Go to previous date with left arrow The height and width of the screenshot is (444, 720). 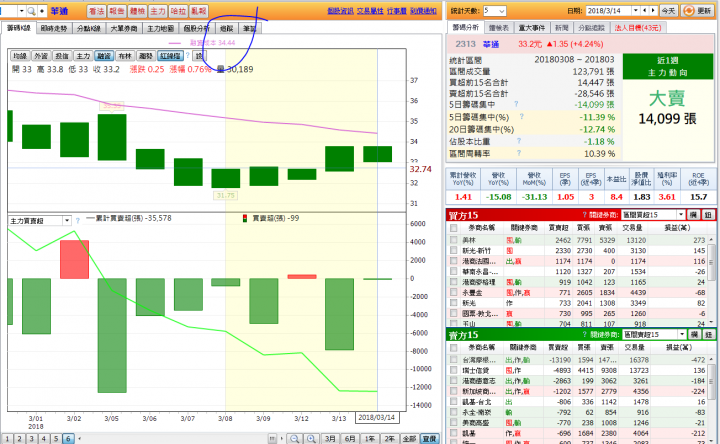click(x=646, y=10)
